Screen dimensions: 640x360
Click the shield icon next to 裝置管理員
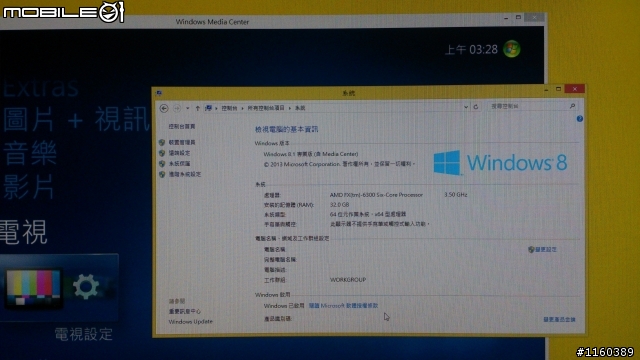tap(162, 142)
